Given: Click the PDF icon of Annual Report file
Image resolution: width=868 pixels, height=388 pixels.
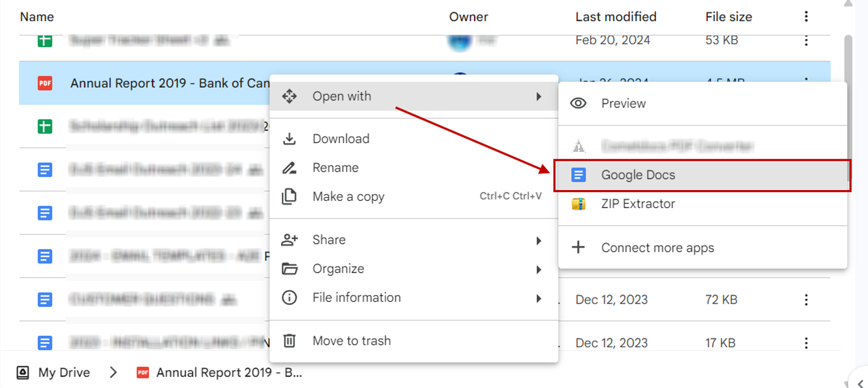Looking at the screenshot, I should coord(45,83).
